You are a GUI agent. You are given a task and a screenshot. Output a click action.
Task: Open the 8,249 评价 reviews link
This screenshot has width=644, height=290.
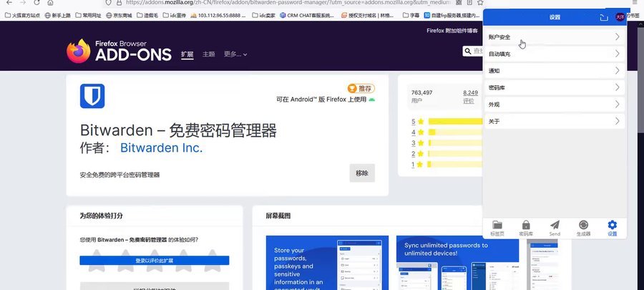(470, 97)
